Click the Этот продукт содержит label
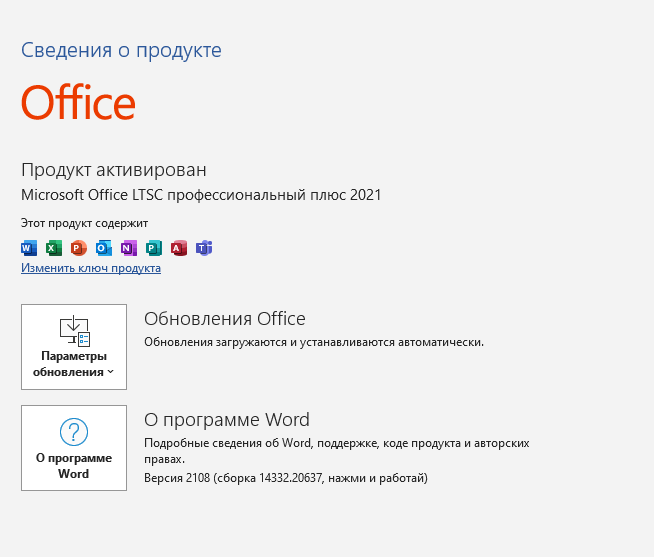654x557 pixels. coord(85,224)
